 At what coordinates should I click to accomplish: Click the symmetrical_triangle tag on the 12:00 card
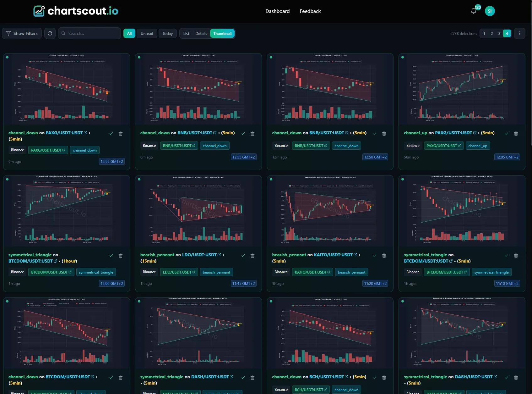coord(96,272)
